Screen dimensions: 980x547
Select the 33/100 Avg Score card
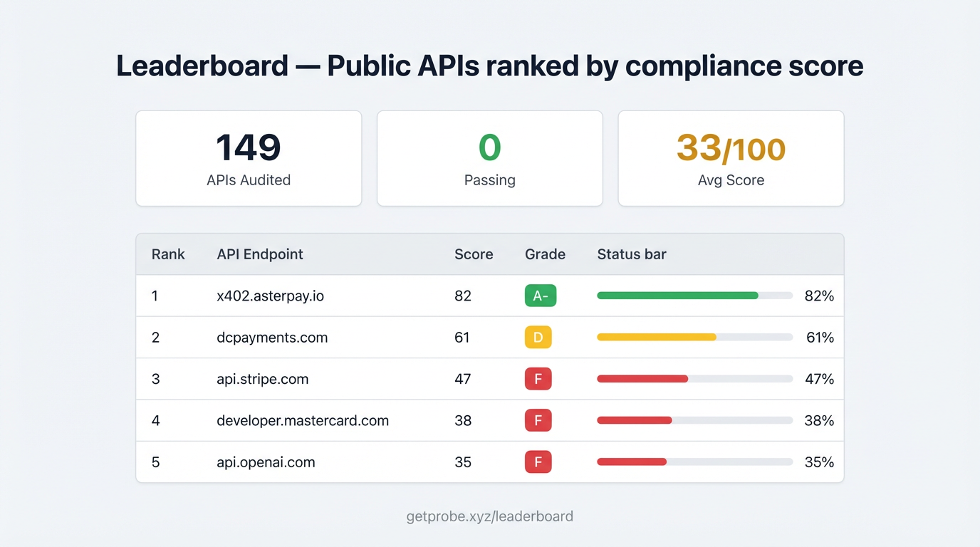[x=731, y=158]
